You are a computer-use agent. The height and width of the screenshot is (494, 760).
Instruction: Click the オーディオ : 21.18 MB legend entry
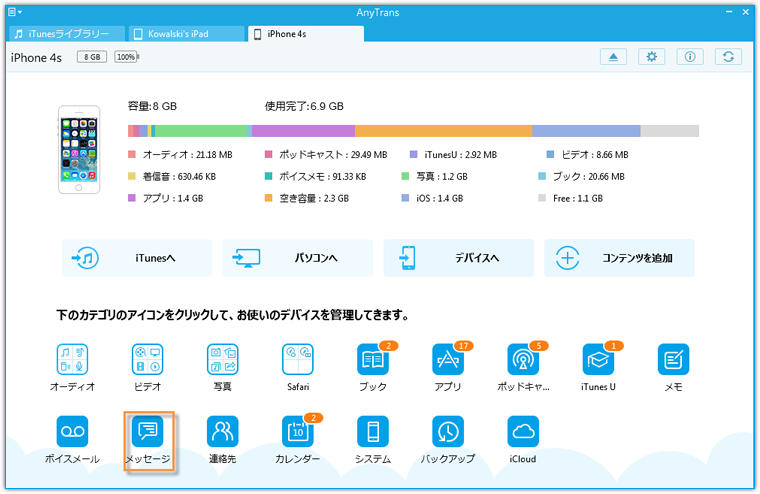point(180,155)
